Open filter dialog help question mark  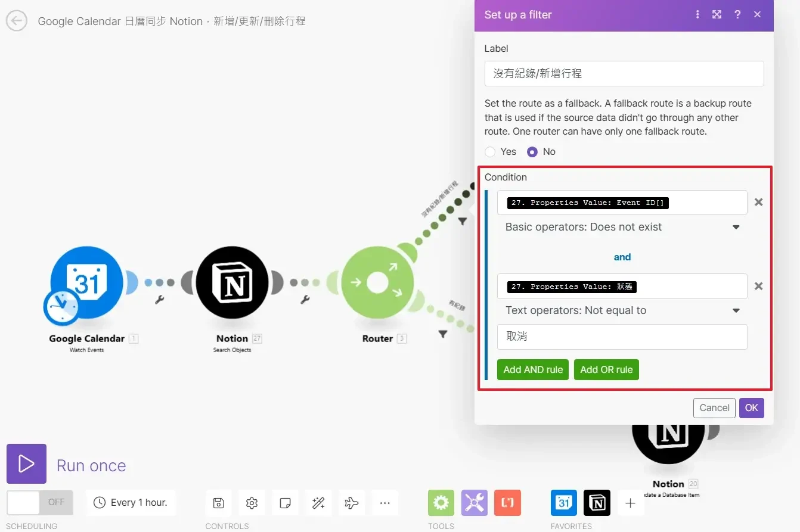pyautogui.click(x=737, y=14)
